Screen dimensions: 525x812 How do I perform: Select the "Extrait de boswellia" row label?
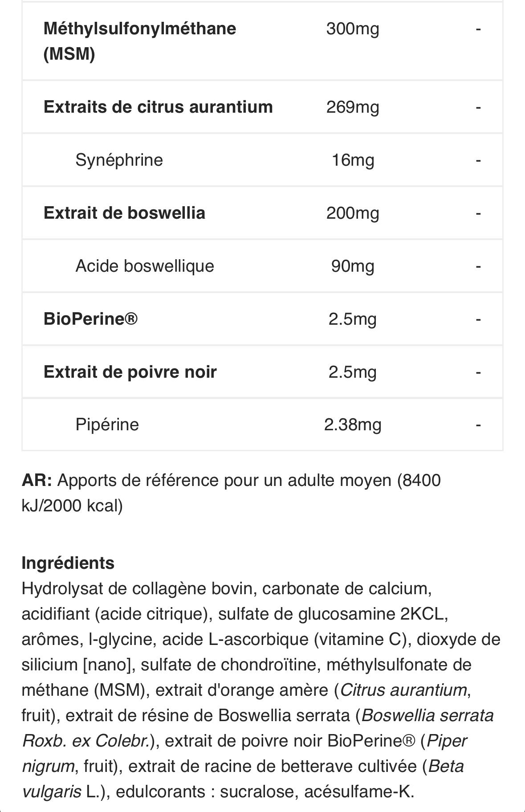point(124,213)
